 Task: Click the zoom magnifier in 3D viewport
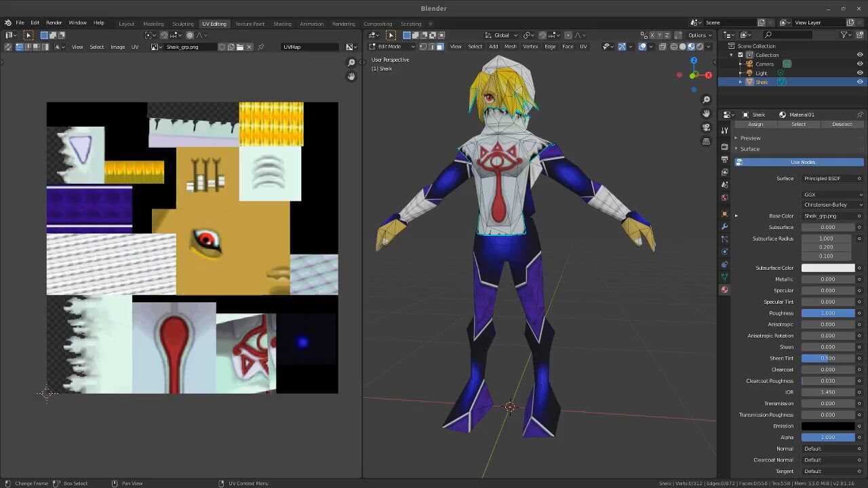[x=706, y=100]
